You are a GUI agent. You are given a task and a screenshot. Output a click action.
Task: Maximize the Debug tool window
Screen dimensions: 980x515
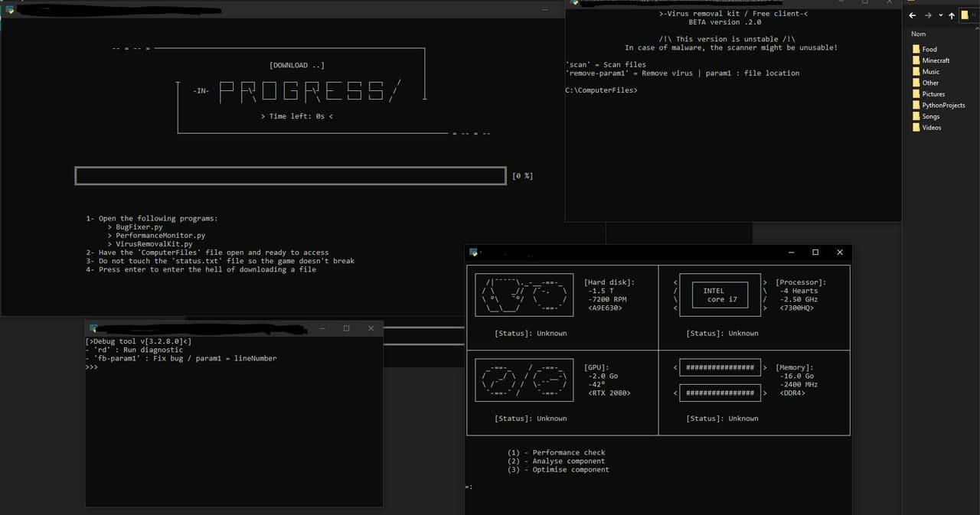346,328
